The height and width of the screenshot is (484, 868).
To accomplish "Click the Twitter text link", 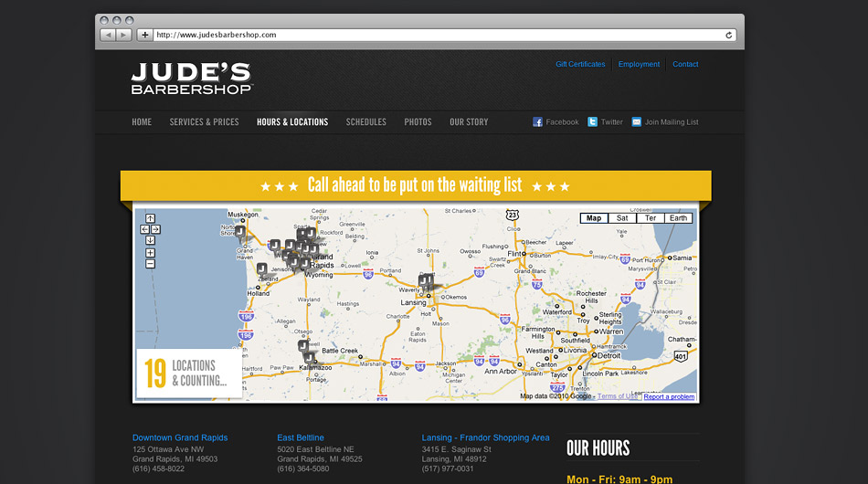I will 611,122.
